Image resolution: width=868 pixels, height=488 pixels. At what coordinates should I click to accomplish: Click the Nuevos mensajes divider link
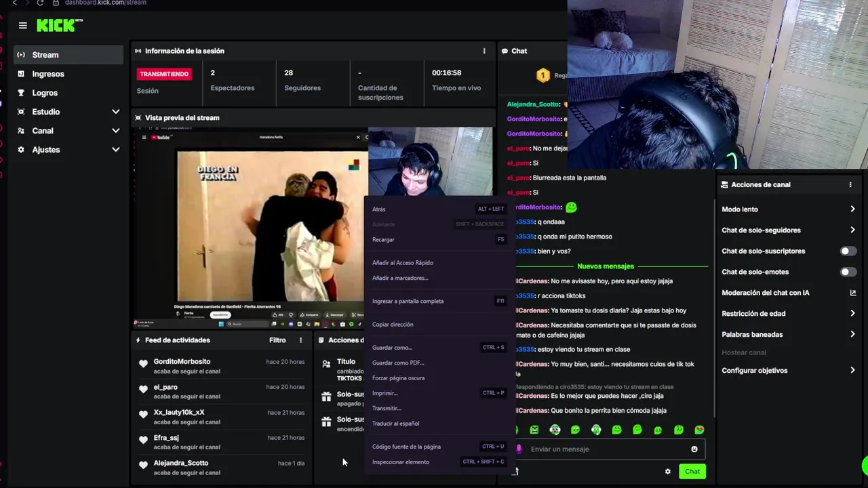pyautogui.click(x=606, y=266)
